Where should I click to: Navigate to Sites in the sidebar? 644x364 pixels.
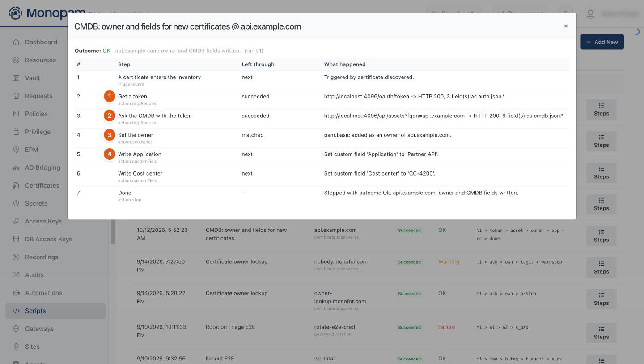coord(55,347)
